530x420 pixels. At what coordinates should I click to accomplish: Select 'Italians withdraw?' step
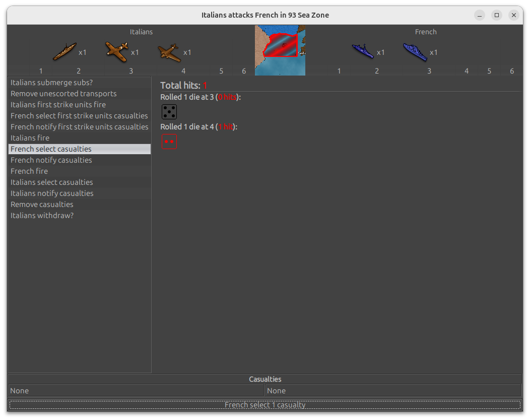tap(42, 216)
